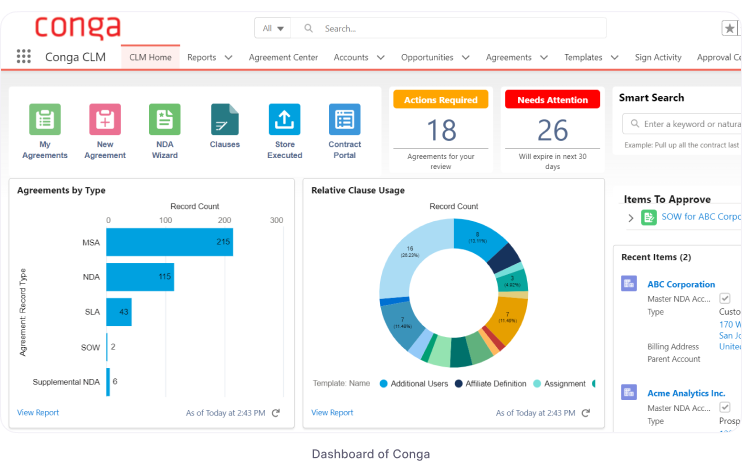Expand the SOW for ABC Corp item
This screenshot has height=473, width=742.
(630, 217)
